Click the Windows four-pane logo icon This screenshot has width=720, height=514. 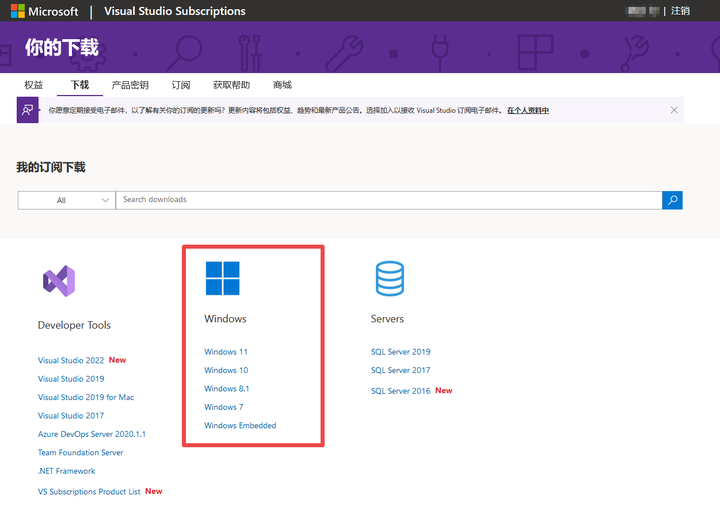click(223, 278)
